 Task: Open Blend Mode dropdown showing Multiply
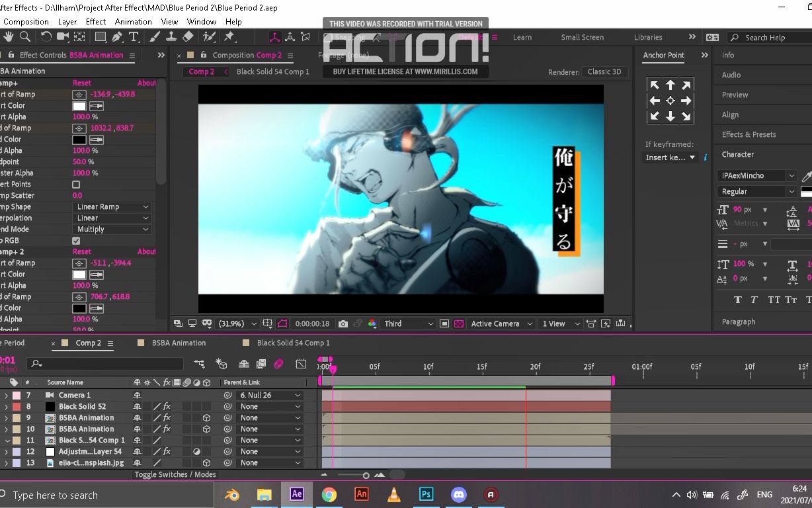tap(112, 230)
